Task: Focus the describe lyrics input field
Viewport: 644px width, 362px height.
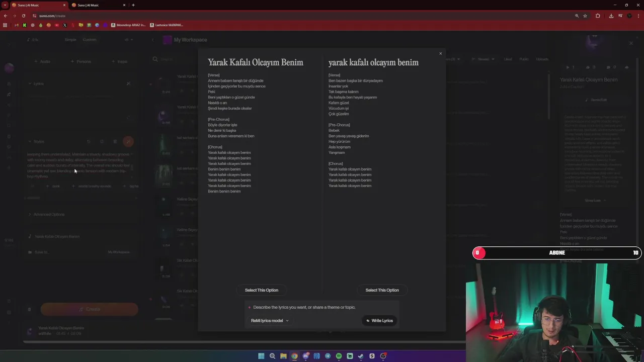Action: point(322,307)
